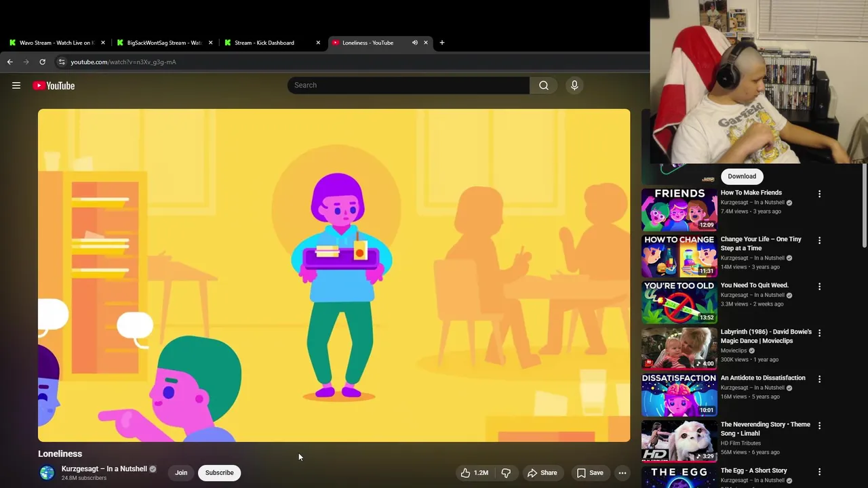Open options menu for Labyrinth video
Viewport: 868px width, 488px height.
[x=819, y=333]
